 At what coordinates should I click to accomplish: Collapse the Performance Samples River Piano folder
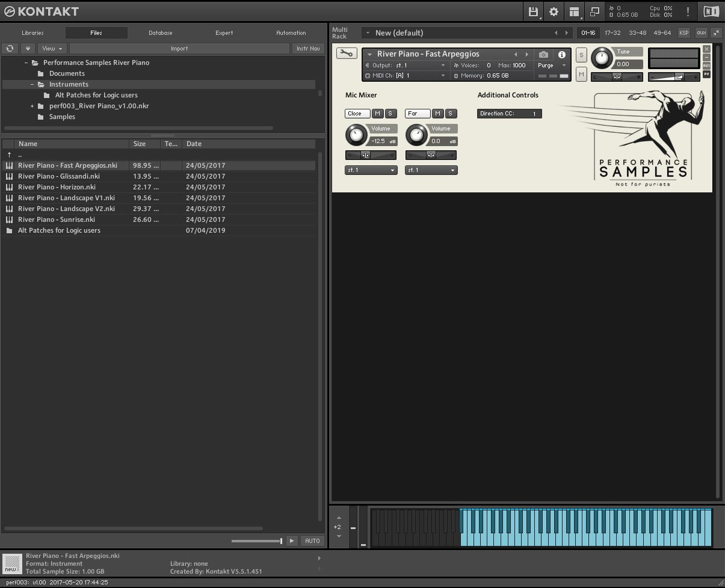pos(26,63)
